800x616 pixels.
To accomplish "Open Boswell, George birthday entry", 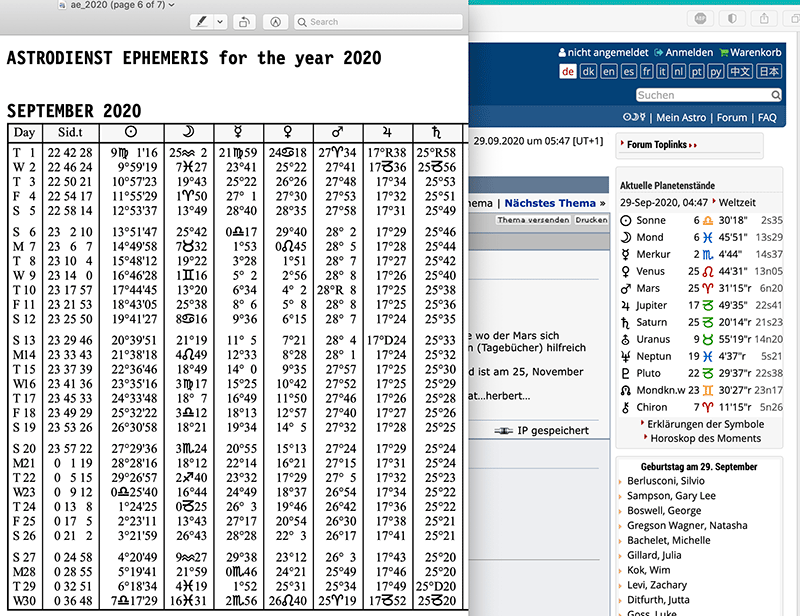I will coord(664,510).
